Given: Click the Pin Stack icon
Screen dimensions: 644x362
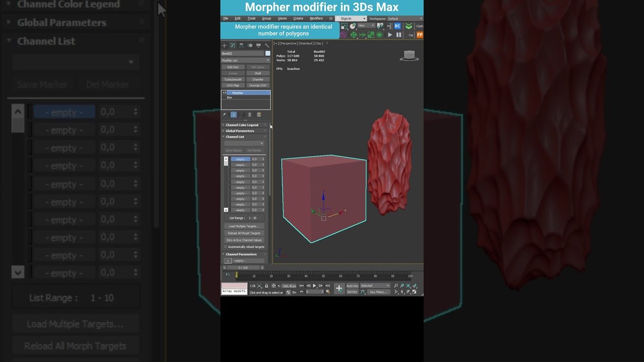Looking at the screenshot, I should [224, 115].
